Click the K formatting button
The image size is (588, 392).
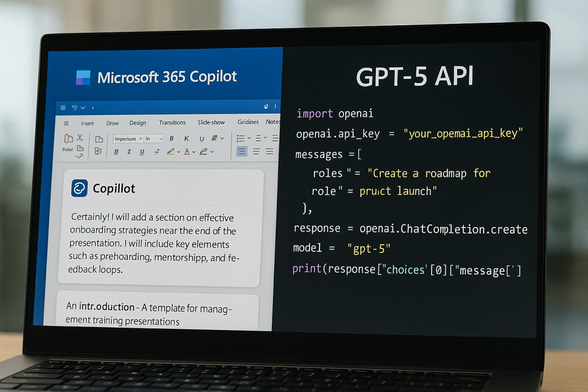pyautogui.click(x=186, y=139)
